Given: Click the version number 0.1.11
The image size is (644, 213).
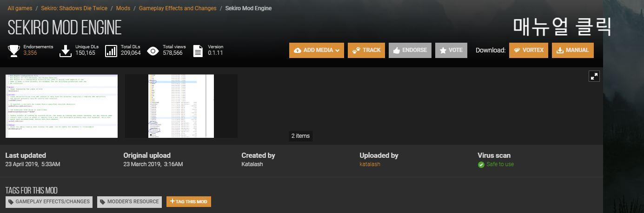Looking at the screenshot, I should (215, 53).
